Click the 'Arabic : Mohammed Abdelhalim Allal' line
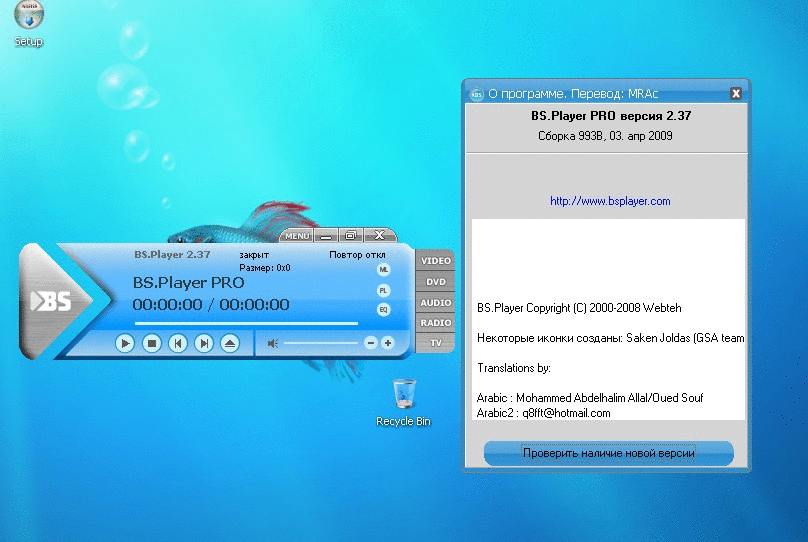This screenshot has height=542, width=808. point(590,398)
